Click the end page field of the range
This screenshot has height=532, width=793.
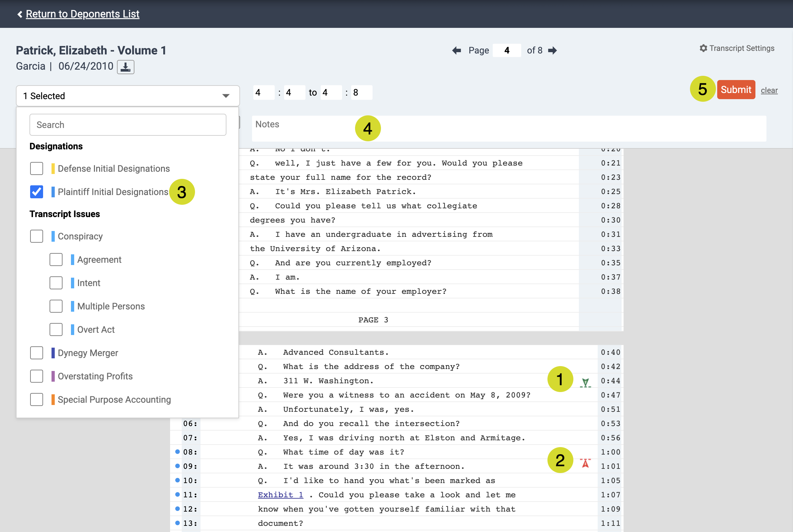(x=331, y=93)
